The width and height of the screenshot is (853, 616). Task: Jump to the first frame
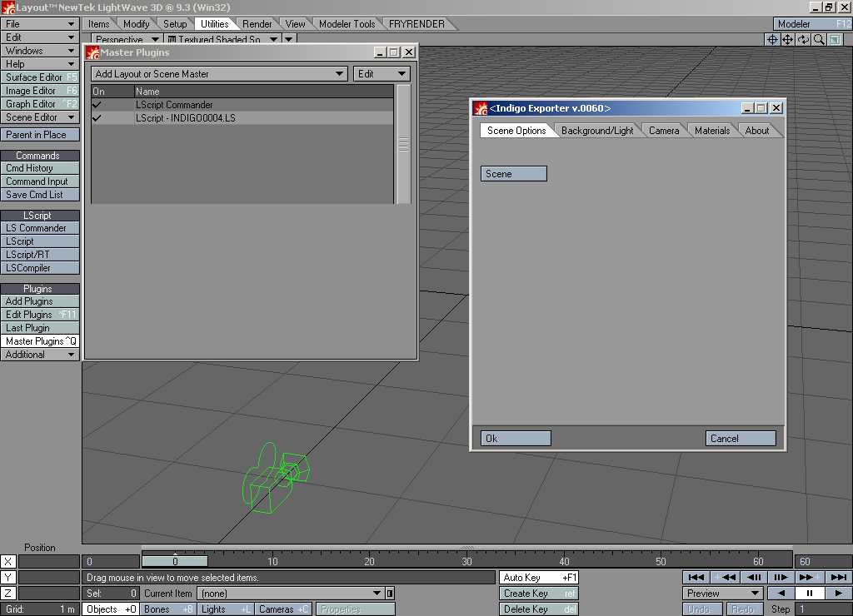click(696, 577)
